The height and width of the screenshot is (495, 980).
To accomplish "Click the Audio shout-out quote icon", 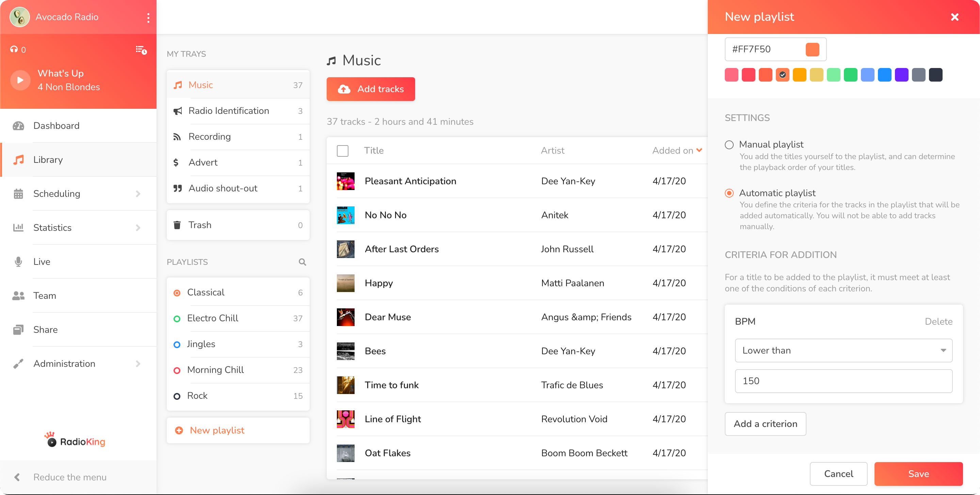I will pyautogui.click(x=177, y=188).
